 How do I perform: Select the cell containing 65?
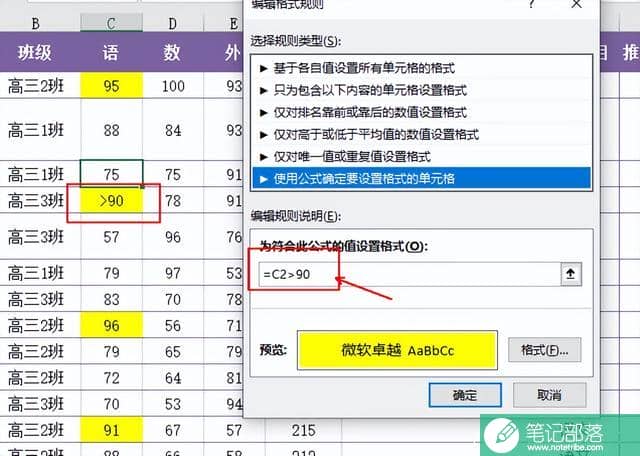(173, 351)
